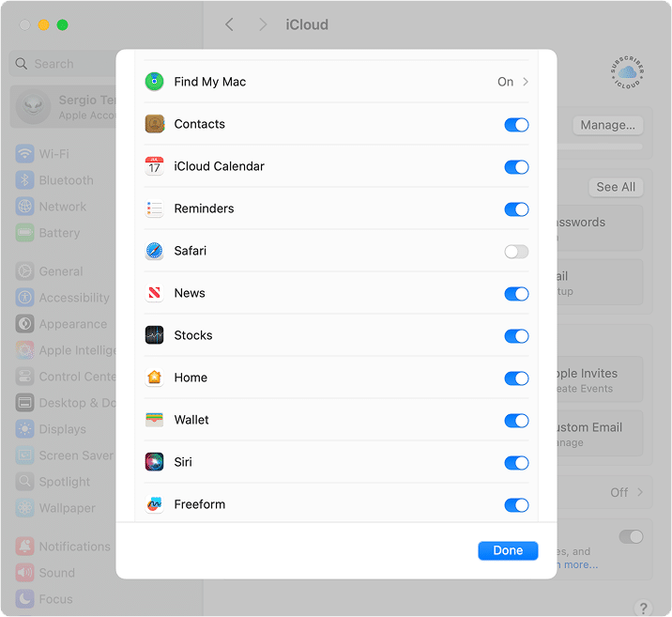
Task: Enable the Safari iCloud toggle
Action: 516,252
